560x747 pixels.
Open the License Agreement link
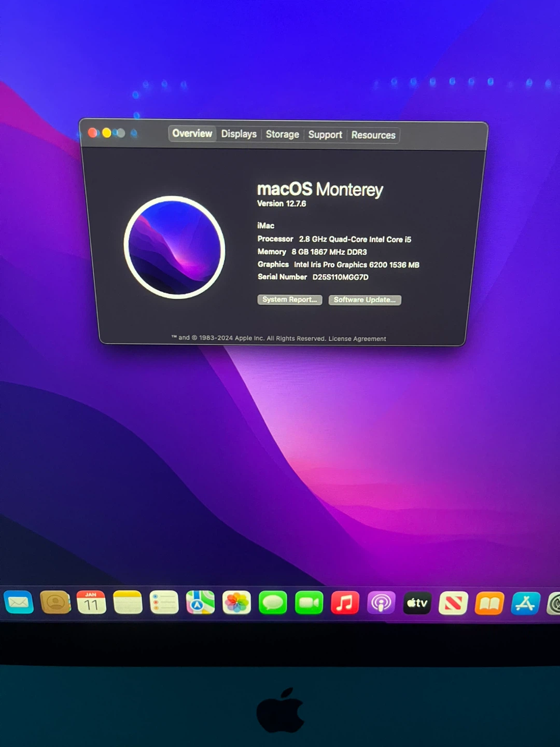point(357,339)
